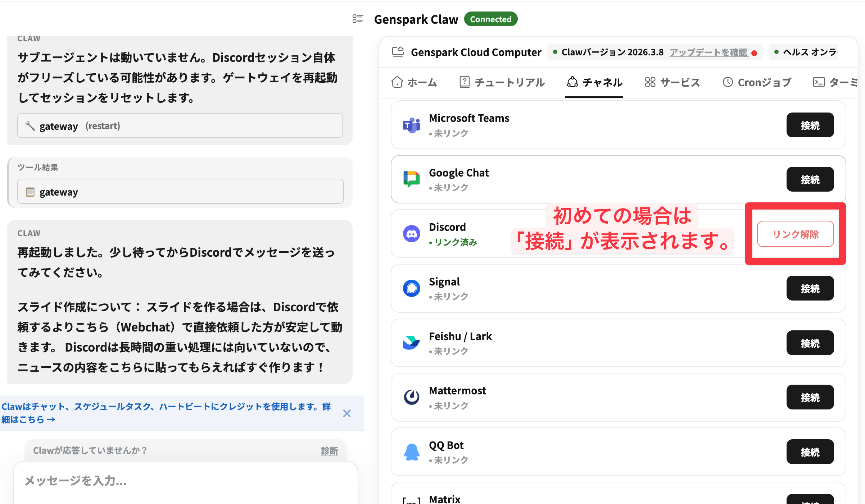Image resolution: width=865 pixels, height=504 pixels.
Task: Click the 診断 link
Action: 329,450
